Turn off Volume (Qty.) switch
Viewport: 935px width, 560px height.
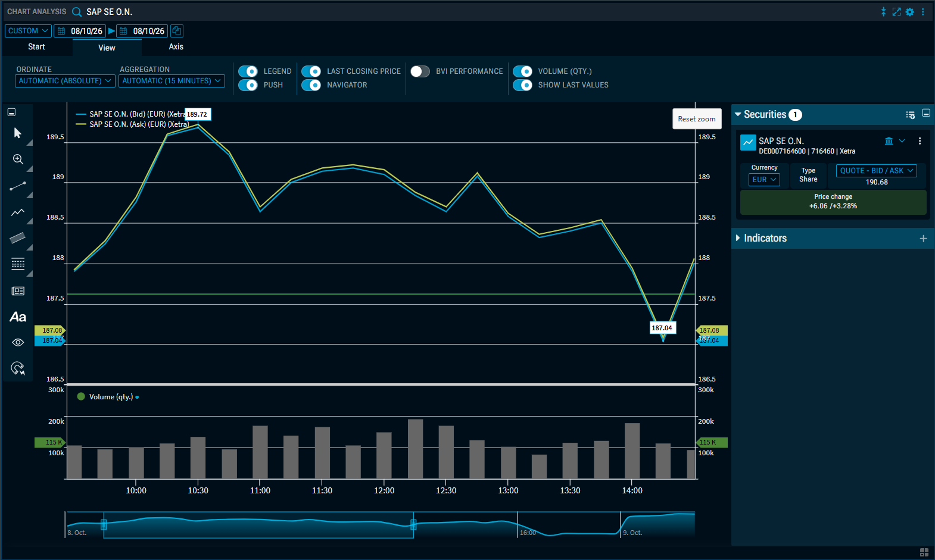522,71
